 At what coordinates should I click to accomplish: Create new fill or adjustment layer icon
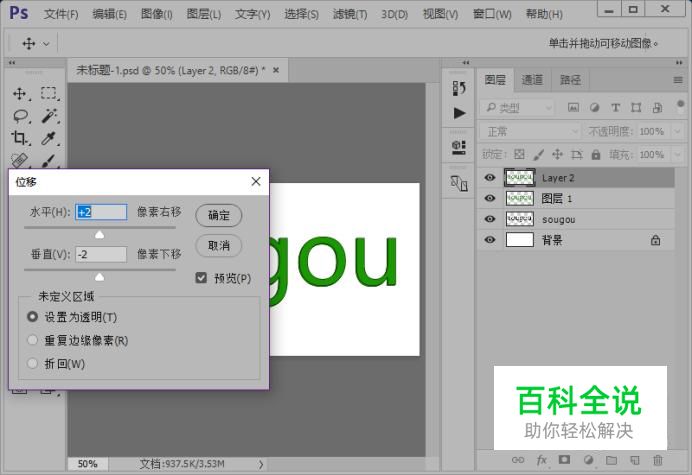coord(588,460)
